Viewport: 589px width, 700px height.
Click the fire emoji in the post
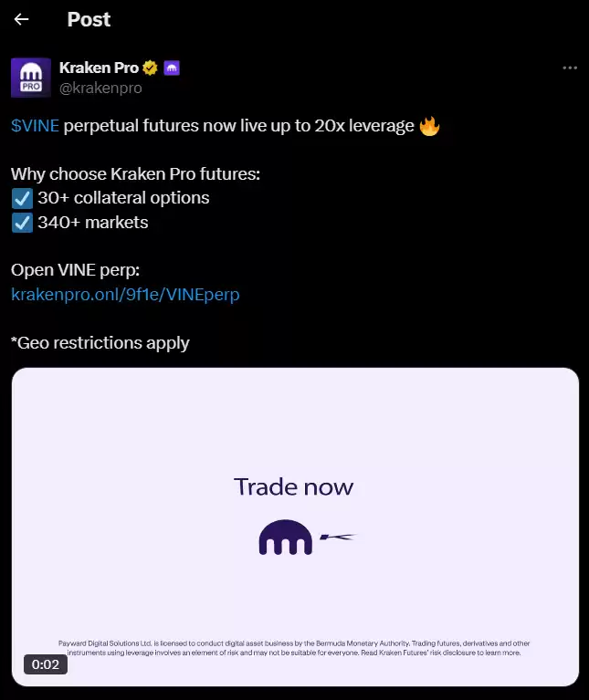pos(429,126)
